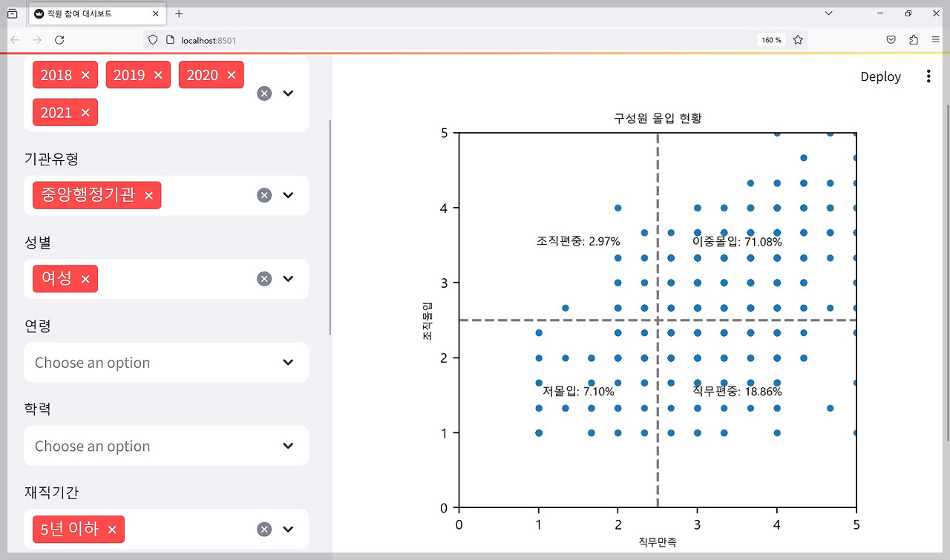Image resolution: width=950 pixels, height=560 pixels.
Task: Clear all selected years with the circle X icon
Action: [x=264, y=93]
